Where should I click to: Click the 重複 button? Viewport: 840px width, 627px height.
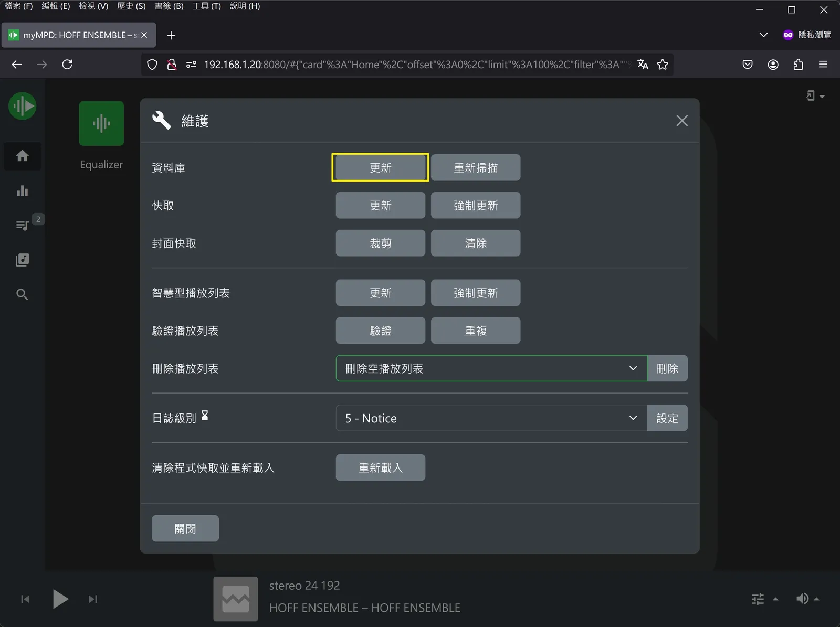[x=476, y=331]
